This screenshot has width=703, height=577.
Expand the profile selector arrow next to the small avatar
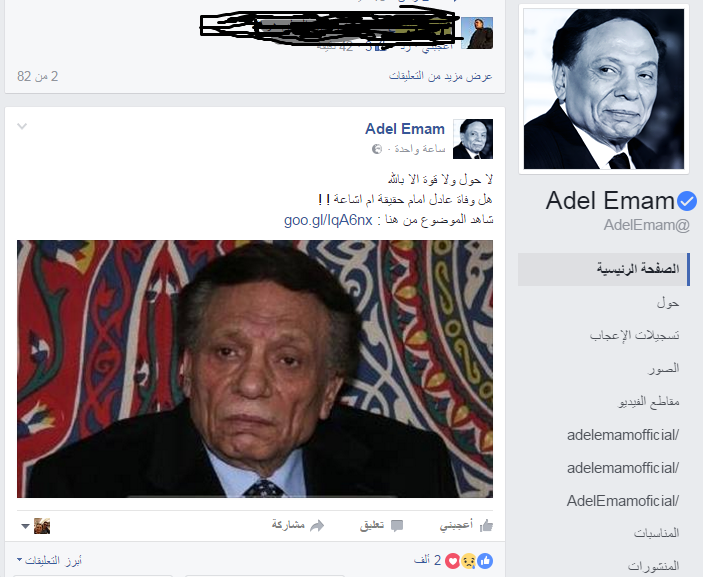pos(25,526)
